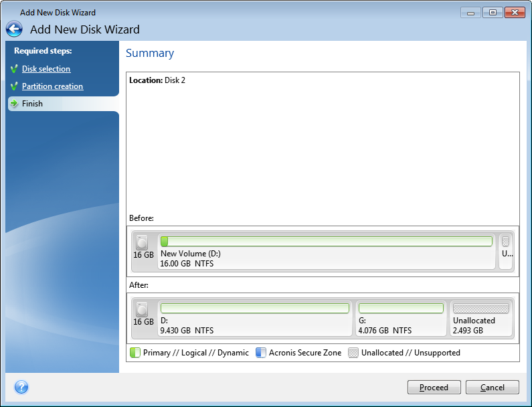
Task: Click '16 GB' label in After section
Action: click(143, 322)
